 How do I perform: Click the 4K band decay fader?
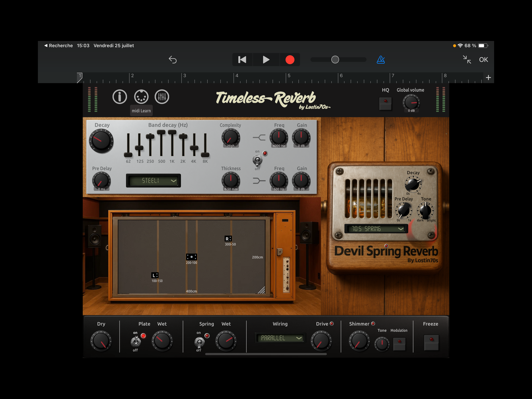coord(194,148)
